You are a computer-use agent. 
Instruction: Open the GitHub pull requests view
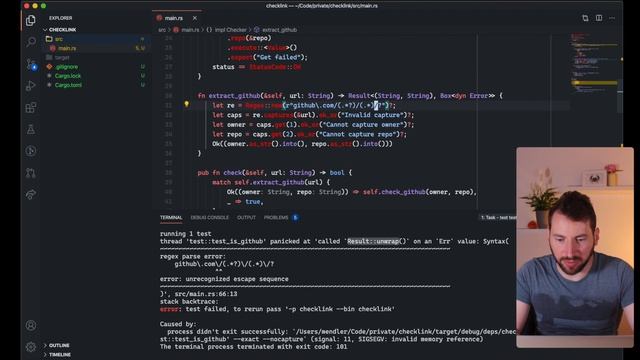tap(31, 173)
